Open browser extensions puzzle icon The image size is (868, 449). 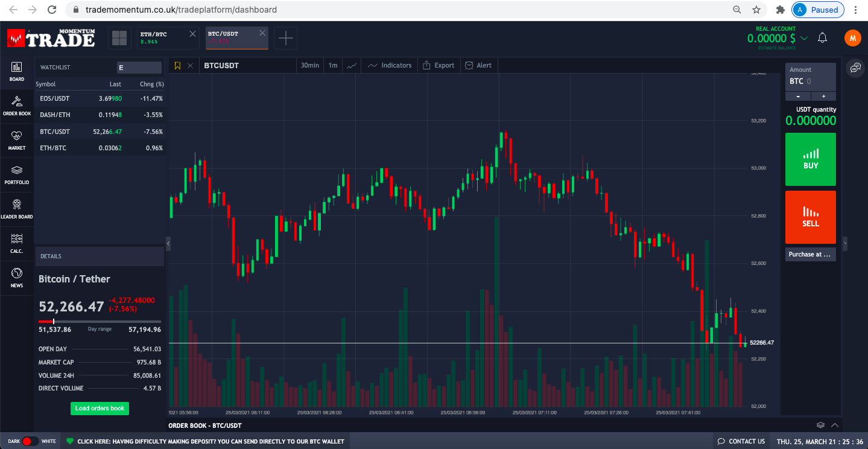780,10
